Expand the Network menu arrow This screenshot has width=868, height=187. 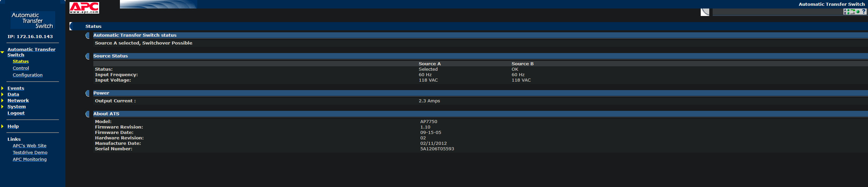[2, 101]
